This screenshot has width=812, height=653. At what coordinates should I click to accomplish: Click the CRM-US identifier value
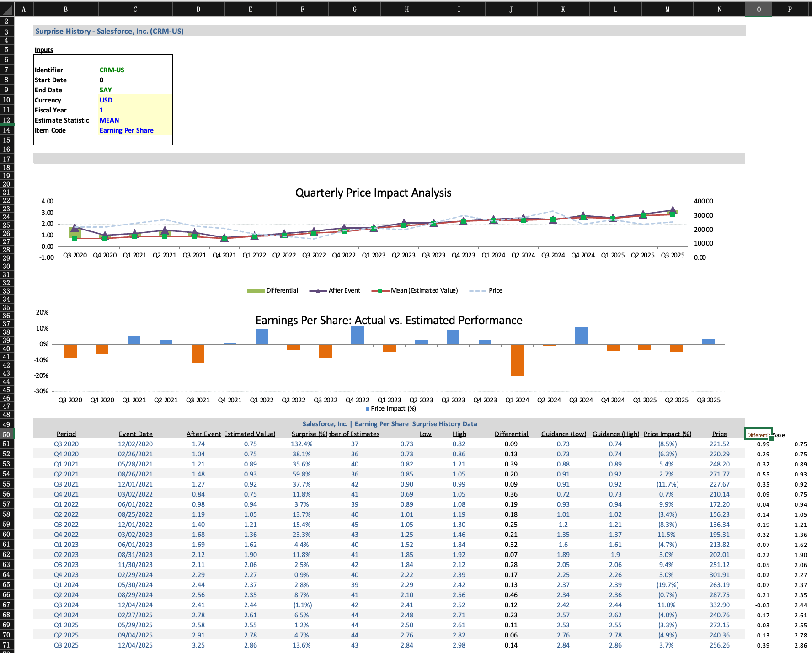(112, 70)
